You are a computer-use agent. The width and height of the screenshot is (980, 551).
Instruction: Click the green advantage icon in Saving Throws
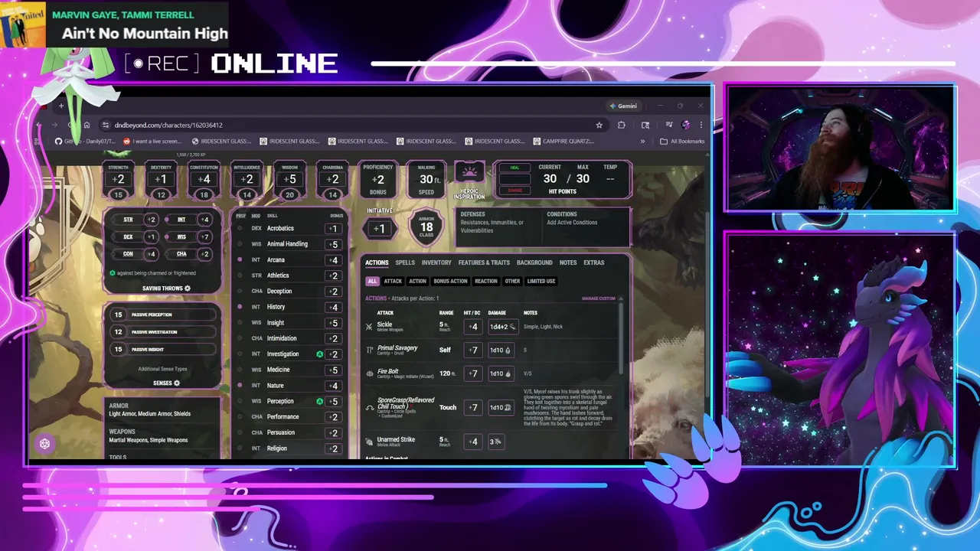coord(113,273)
